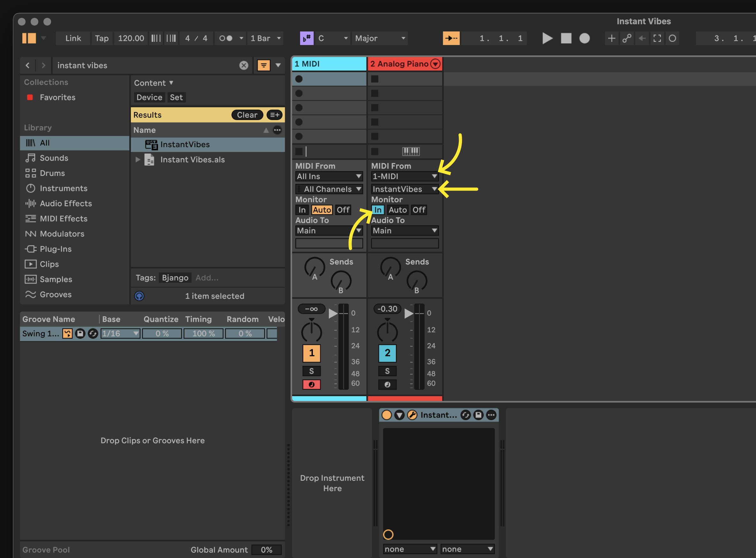Clear the browser search text

[244, 65]
